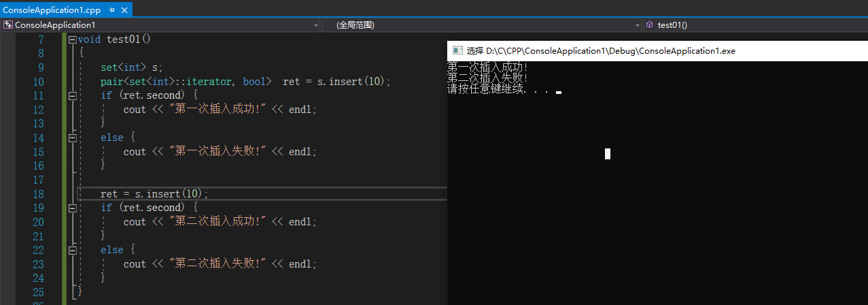Click the string "第二次插入失败!" in code
Viewport: 868px width, 305px height.
point(217,264)
